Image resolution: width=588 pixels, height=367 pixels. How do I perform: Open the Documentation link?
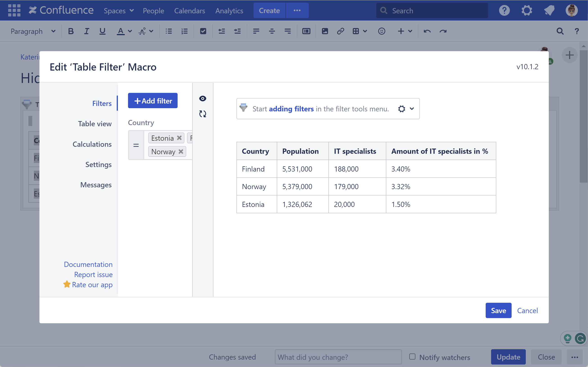88,264
